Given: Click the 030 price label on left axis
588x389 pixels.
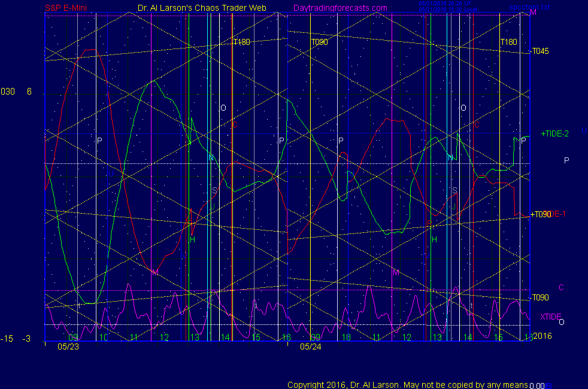Looking at the screenshot, I should coord(8,92).
